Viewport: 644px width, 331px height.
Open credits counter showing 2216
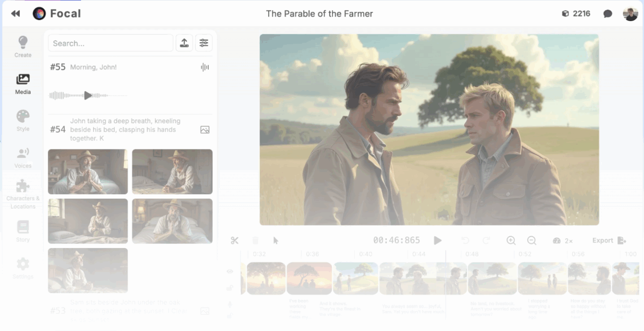coord(575,14)
